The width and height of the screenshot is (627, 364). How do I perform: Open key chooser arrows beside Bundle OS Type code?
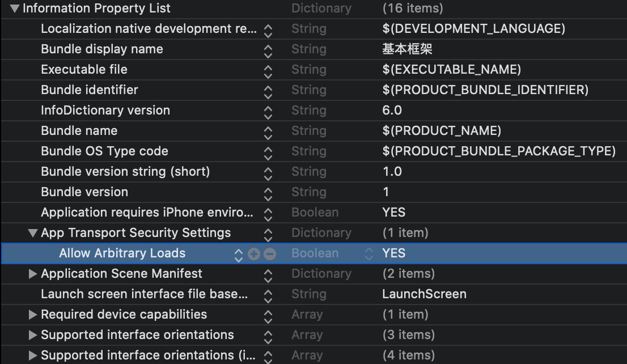click(x=268, y=152)
